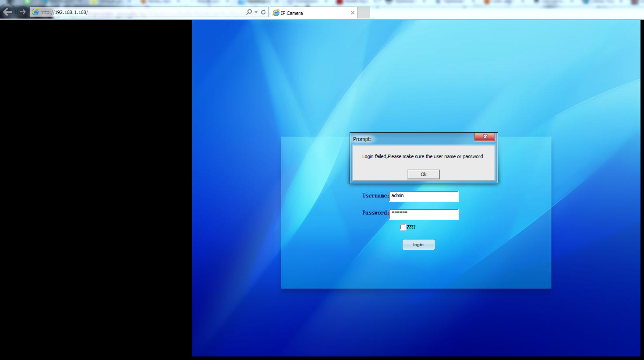Screen dimensions: 644x360
Task: Click the login failed message text
Action: 422,156
